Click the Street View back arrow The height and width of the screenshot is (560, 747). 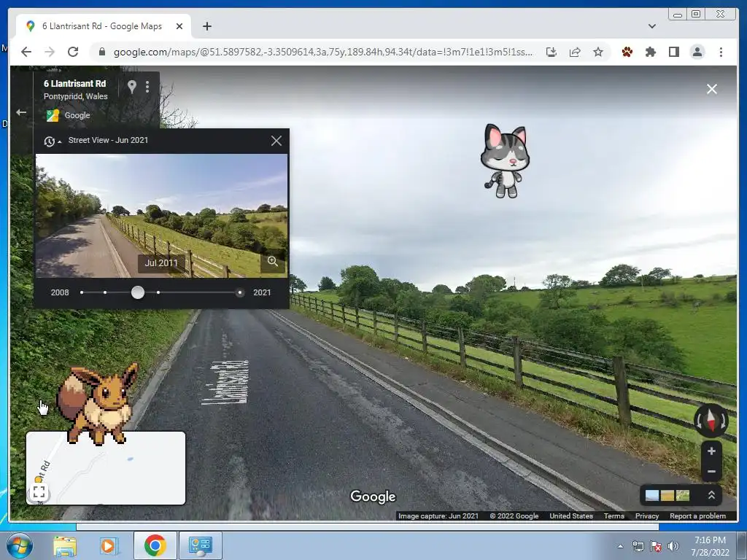(21, 112)
